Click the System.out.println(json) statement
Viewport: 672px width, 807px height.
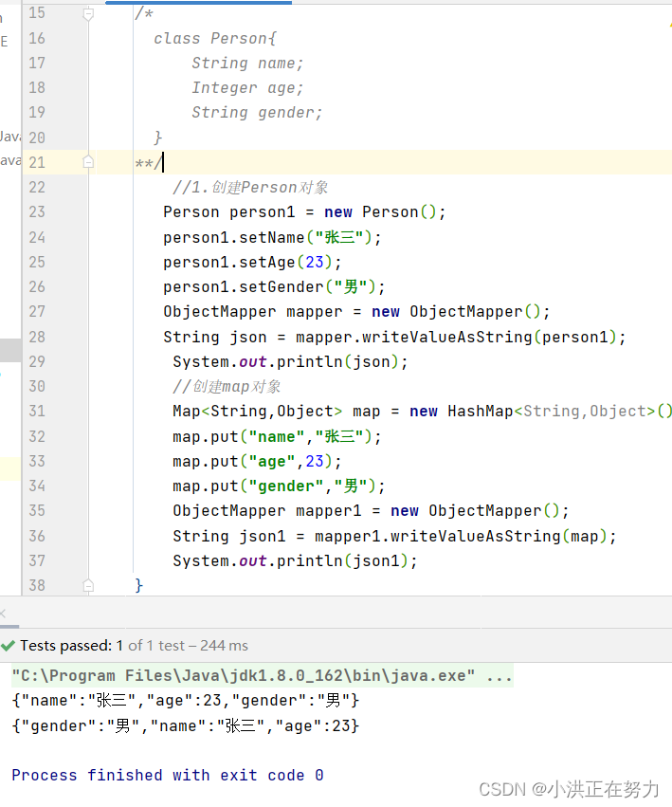pyautogui.click(x=290, y=362)
